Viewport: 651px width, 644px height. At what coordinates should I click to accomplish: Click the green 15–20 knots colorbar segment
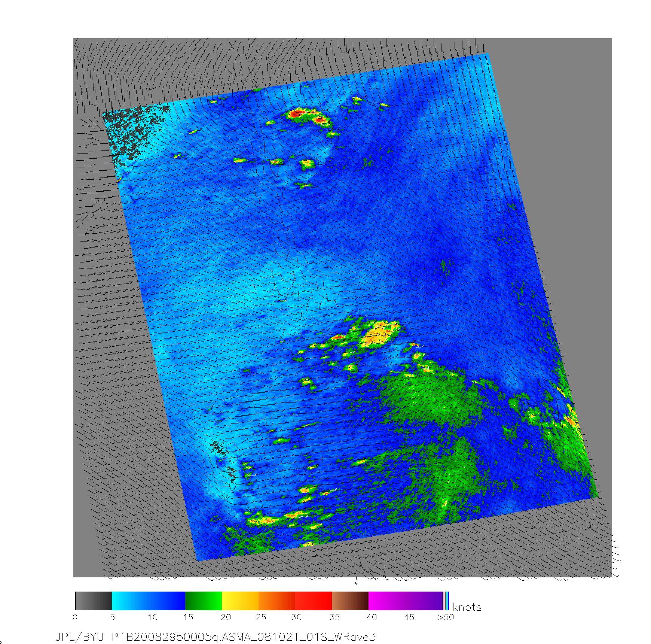point(204,601)
